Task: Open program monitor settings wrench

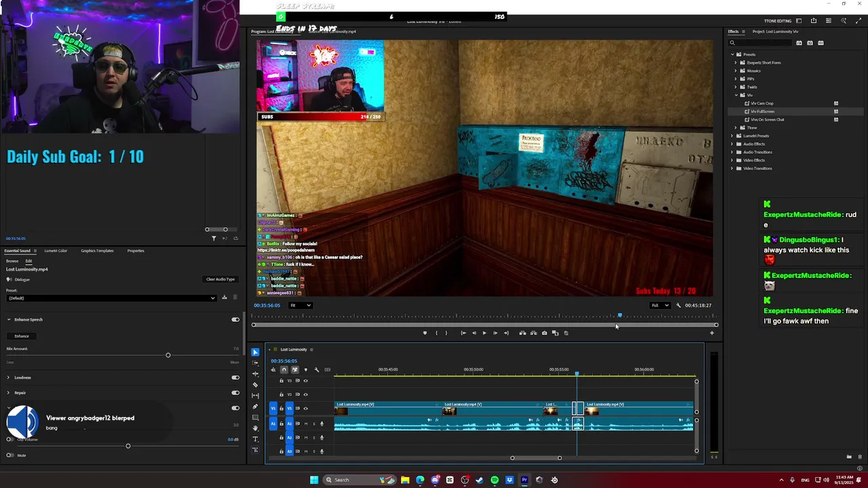Action: tap(678, 305)
